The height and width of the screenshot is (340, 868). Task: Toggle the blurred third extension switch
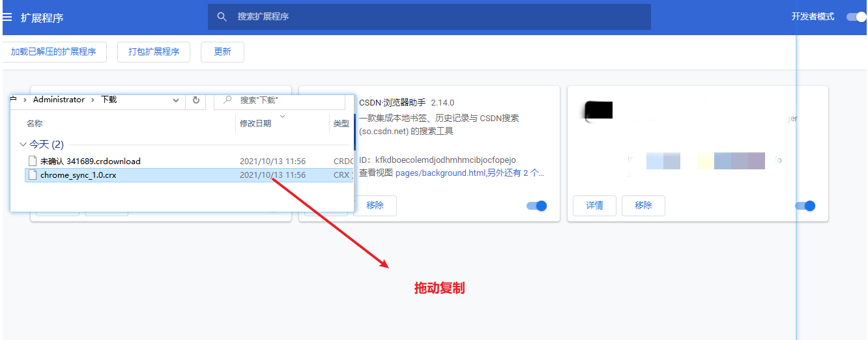click(x=805, y=206)
